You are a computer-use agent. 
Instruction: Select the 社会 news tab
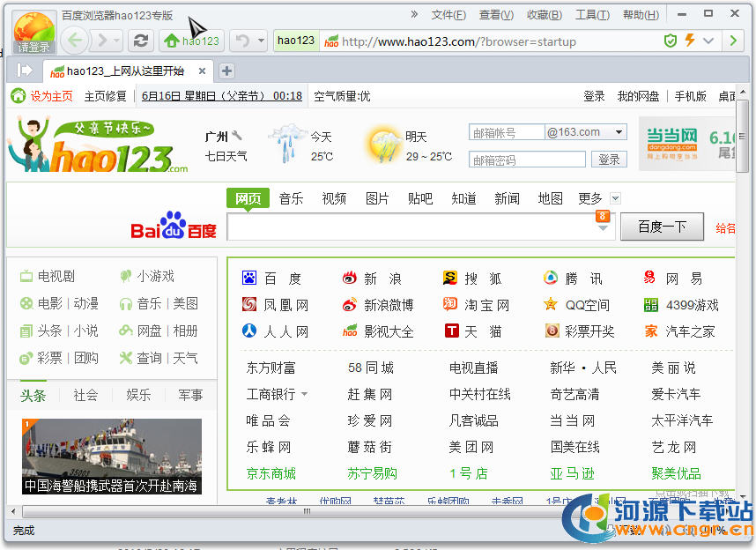click(85, 395)
